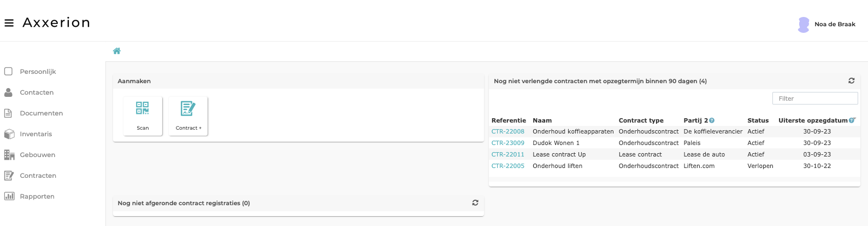Open the Gebouwen section
The width and height of the screenshot is (868, 226).
pos(38,155)
